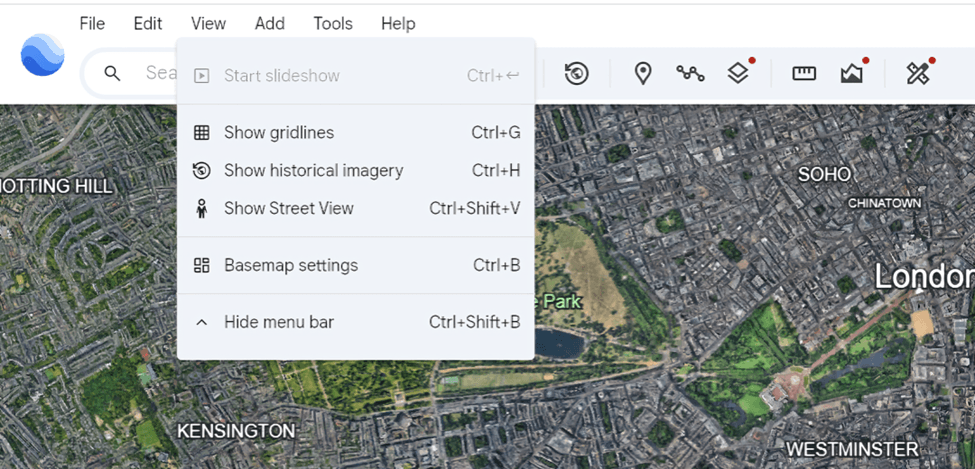Image resolution: width=975 pixels, height=469 pixels.
Task: Click the Google Earth logo
Action: pyautogui.click(x=42, y=55)
